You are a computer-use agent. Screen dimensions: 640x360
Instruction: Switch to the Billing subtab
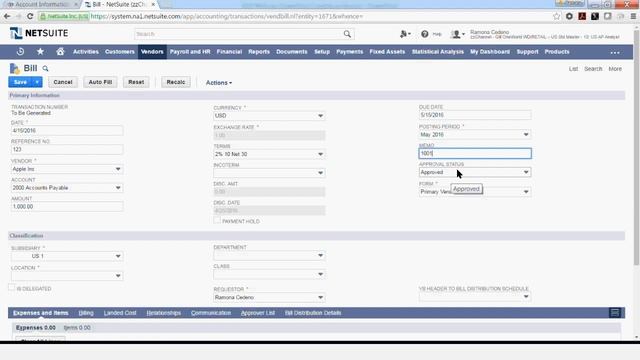[86, 313]
